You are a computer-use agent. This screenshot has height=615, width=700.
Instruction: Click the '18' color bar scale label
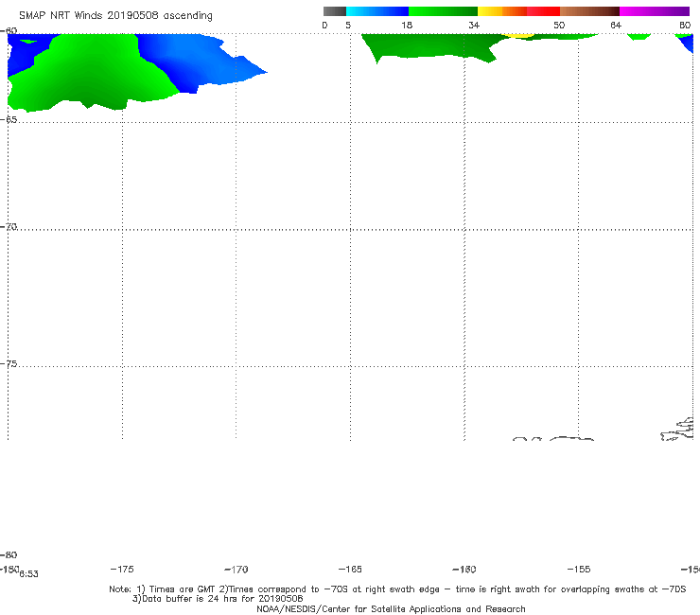pos(407,25)
